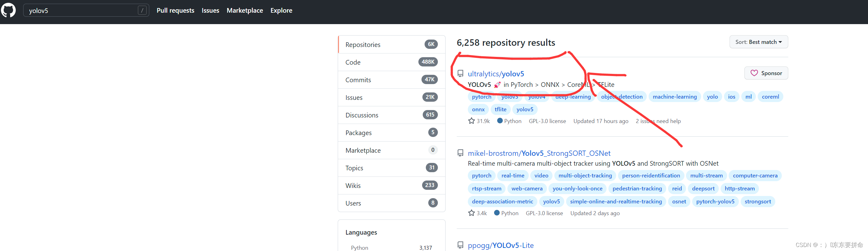Select Topics filter with 31 results
The height and width of the screenshot is (251, 868).
[392, 168]
